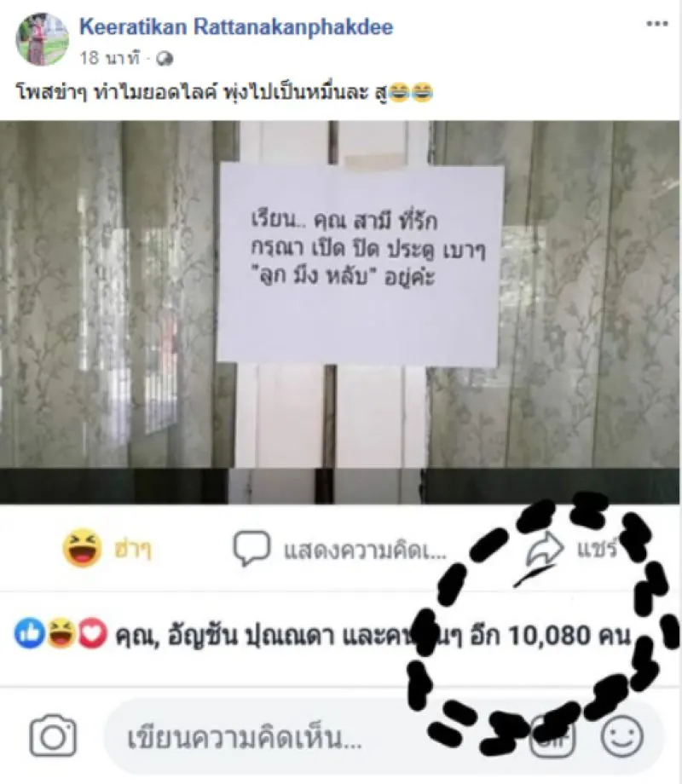Select the แสดงความคิดเห็น comment button text
The width and height of the screenshot is (682, 784).
pyautogui.click(x=365, y=550)
